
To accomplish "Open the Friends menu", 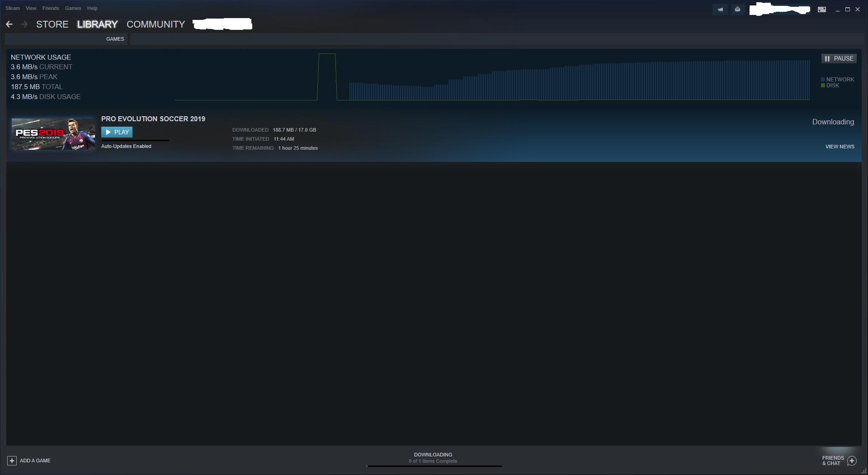I will pyautogui.click(x=51, y=8).
